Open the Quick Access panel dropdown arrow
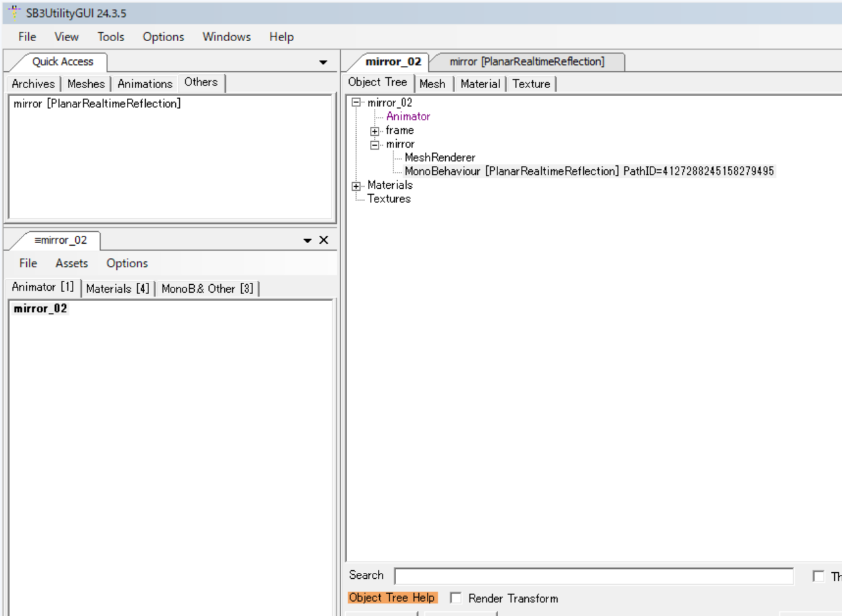 pyautogui.click(x=323, y=62)
